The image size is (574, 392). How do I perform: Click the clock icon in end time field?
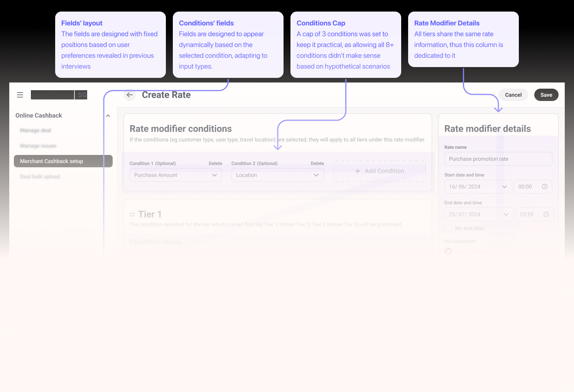[x=546, y=214]
